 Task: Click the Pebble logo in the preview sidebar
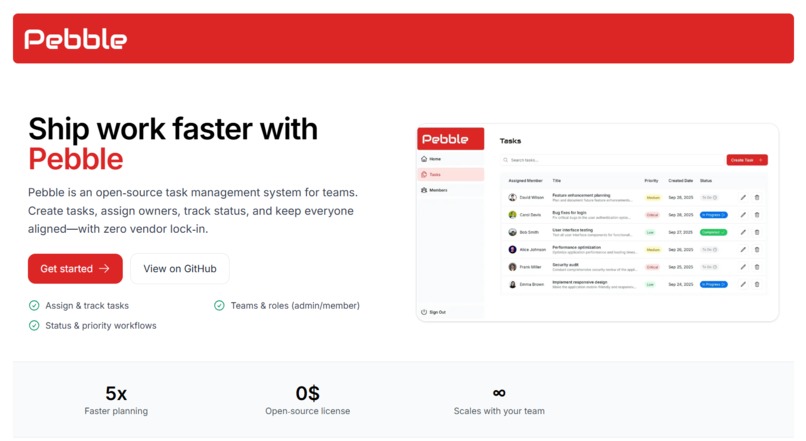[445, 139]
